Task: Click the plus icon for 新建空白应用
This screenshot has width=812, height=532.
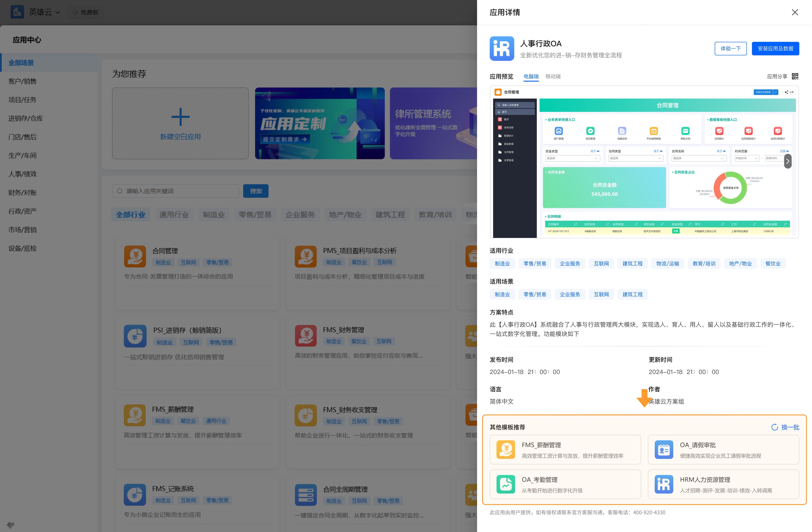Action: tap(180, 117)
